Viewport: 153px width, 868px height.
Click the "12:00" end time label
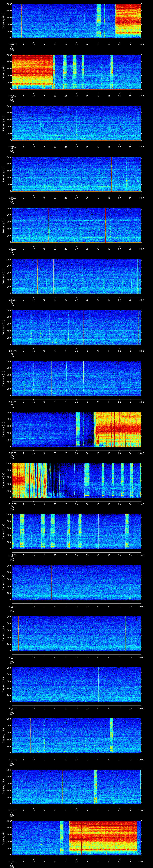[141, 555]
